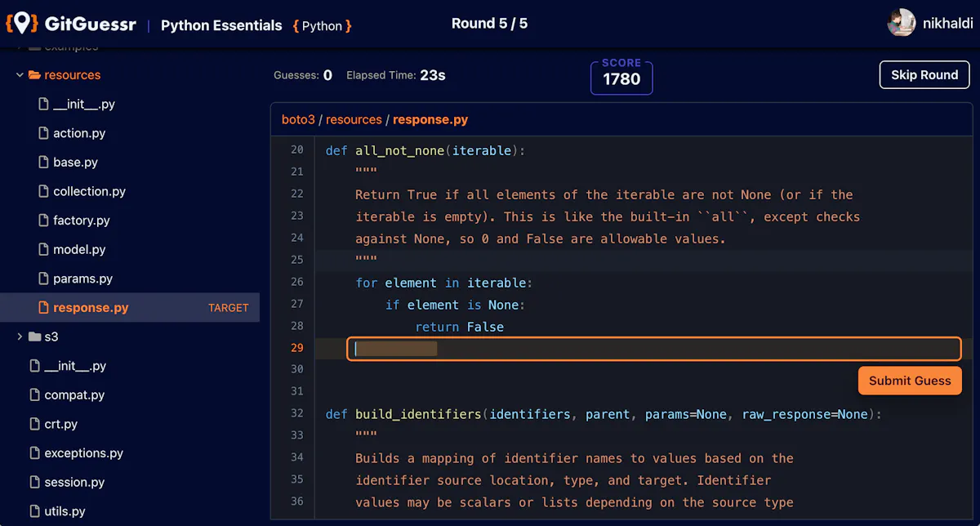Collapse the resources folder chevron
The width and height of the screenshot is (980, 526).
20,75
